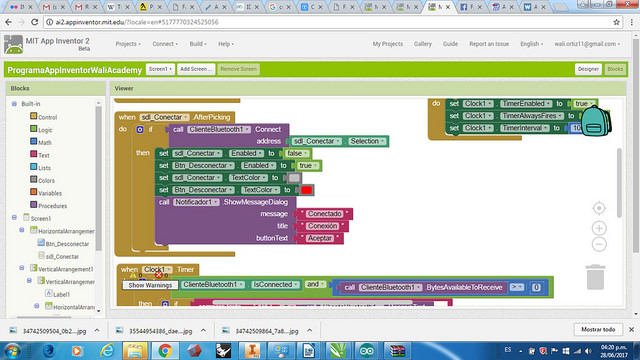Screen dimensions: 640x360
Task: Click the 'Conexión' text string block
Action: (x=322, y=226)
